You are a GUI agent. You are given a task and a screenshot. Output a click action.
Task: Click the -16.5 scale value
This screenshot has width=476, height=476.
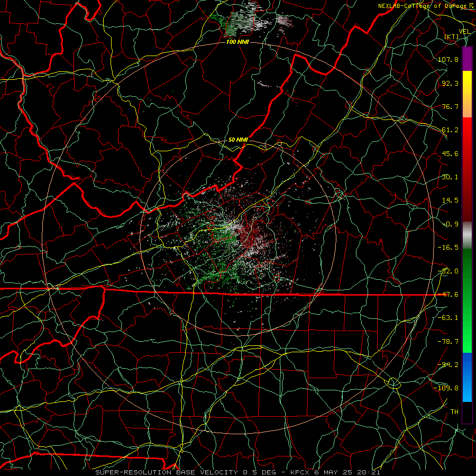coord(448,248)
